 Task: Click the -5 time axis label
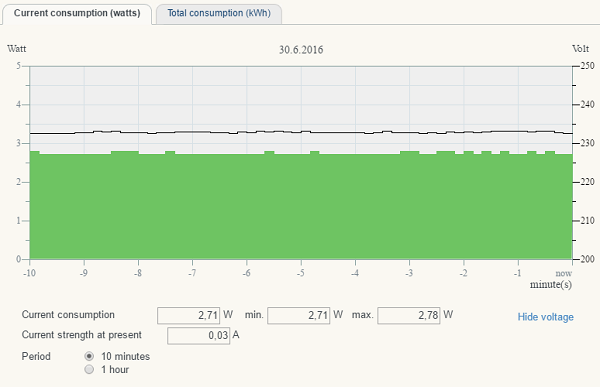(301, 273)
